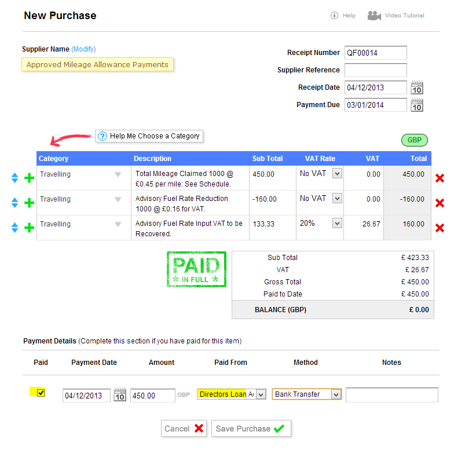Viewport: 476px width, 461px height.
Task: Delete the Total Mileage Claimed line
Action: [x=440, y=178]
